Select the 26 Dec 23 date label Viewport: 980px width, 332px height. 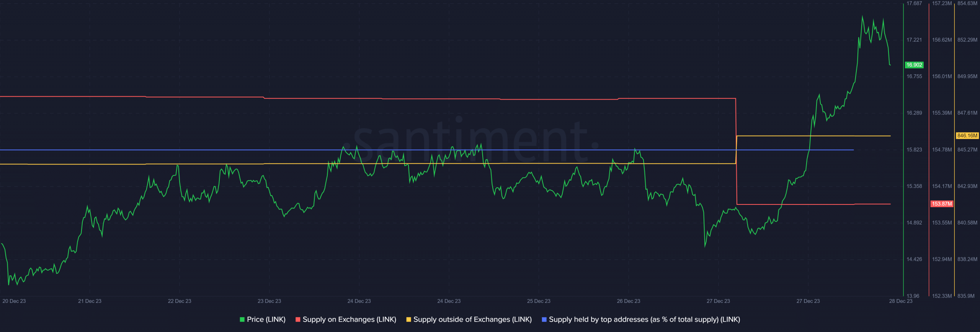pyautogui.click(x=629, y=301)
